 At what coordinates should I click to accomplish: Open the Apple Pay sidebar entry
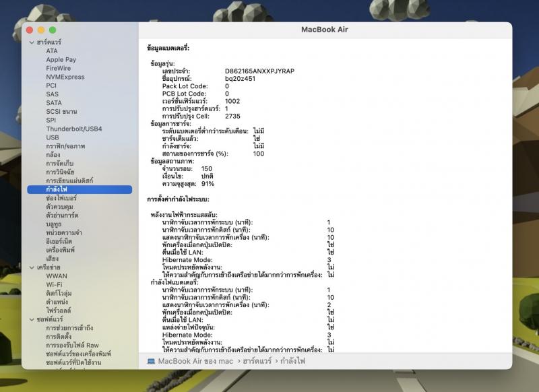pyautogui.click(x=61, y=59)
